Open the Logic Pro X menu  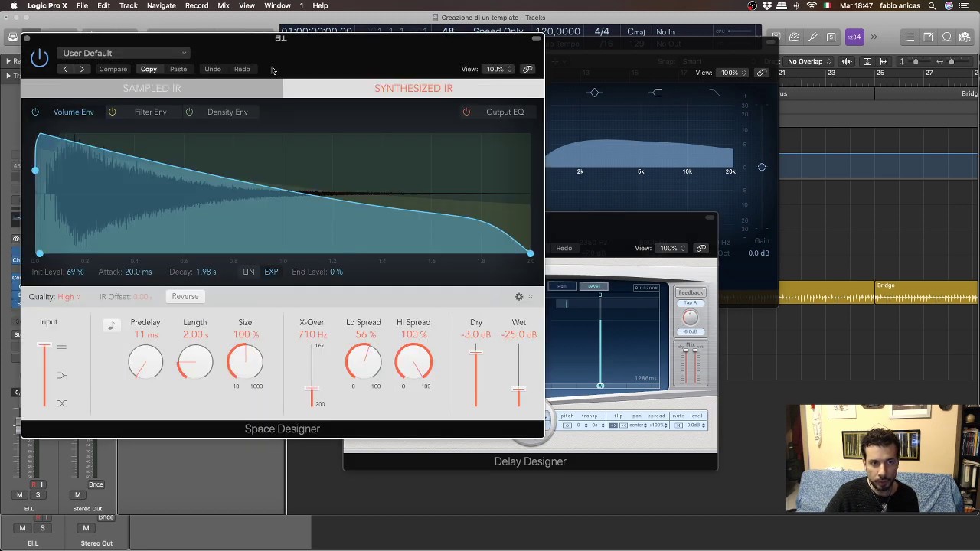pyautogui.click(x=47, y=5)
